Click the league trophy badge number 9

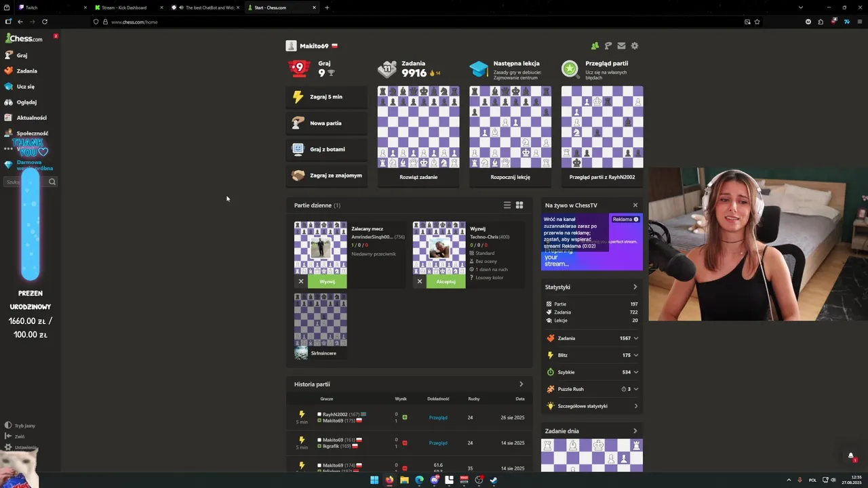(300, 68)
